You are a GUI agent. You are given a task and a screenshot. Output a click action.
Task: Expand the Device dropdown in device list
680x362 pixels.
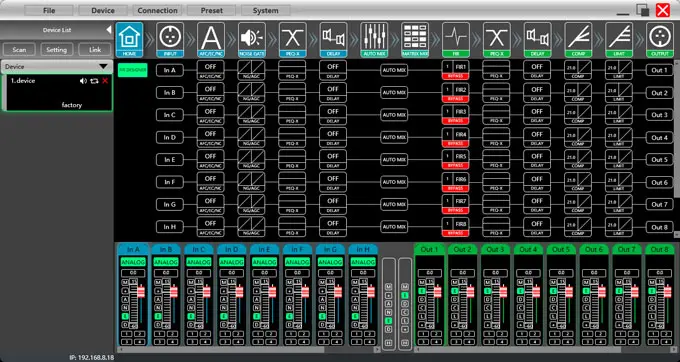coord(103,67)
